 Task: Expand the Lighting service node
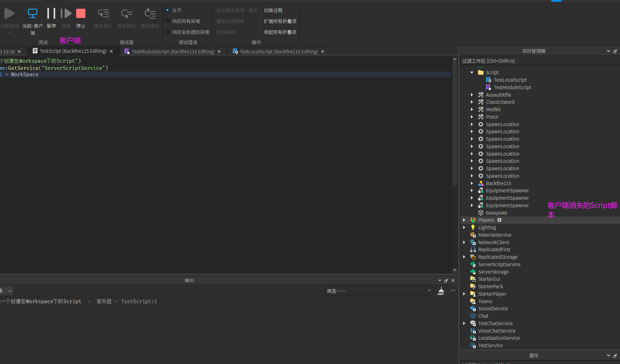464,227
